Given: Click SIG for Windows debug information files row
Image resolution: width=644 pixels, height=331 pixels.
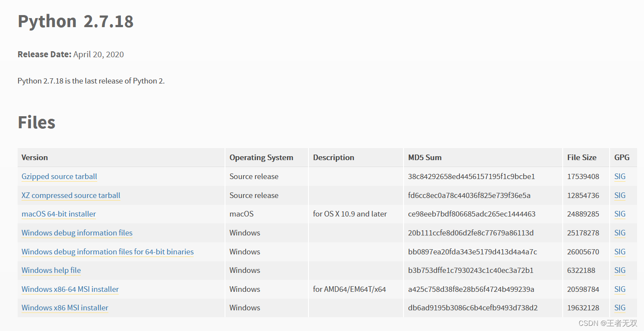Looking at the screenshot, I should coord(620,233).
